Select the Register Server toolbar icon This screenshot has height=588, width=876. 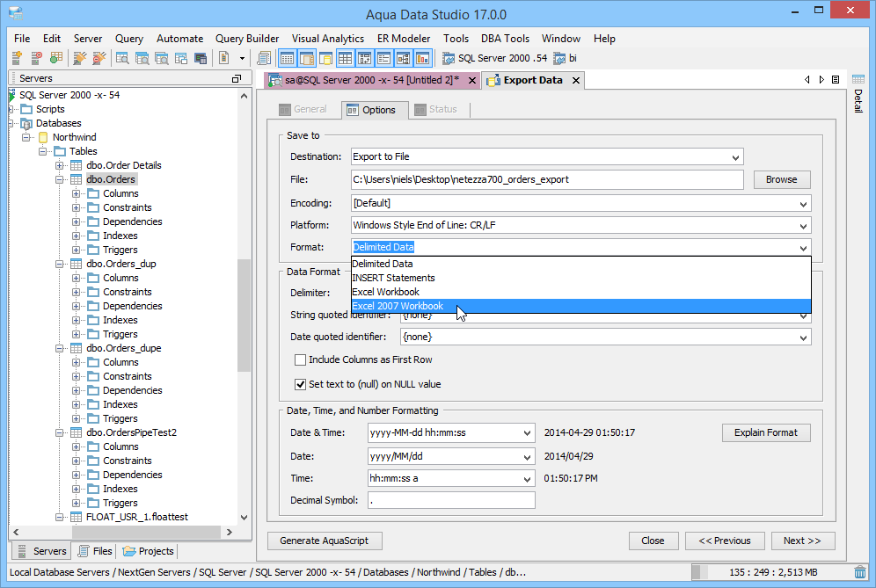tap(16, 58)
